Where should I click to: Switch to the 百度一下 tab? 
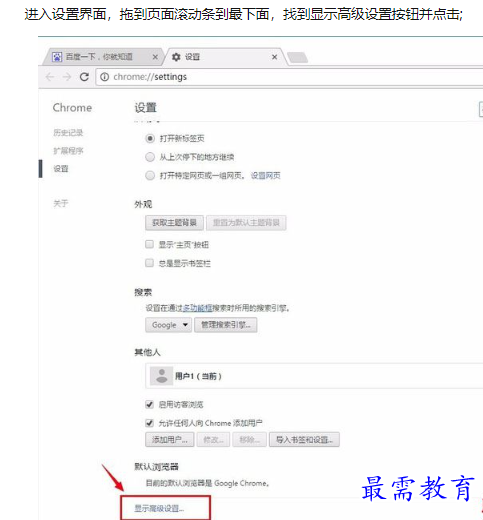pos(103,57)
